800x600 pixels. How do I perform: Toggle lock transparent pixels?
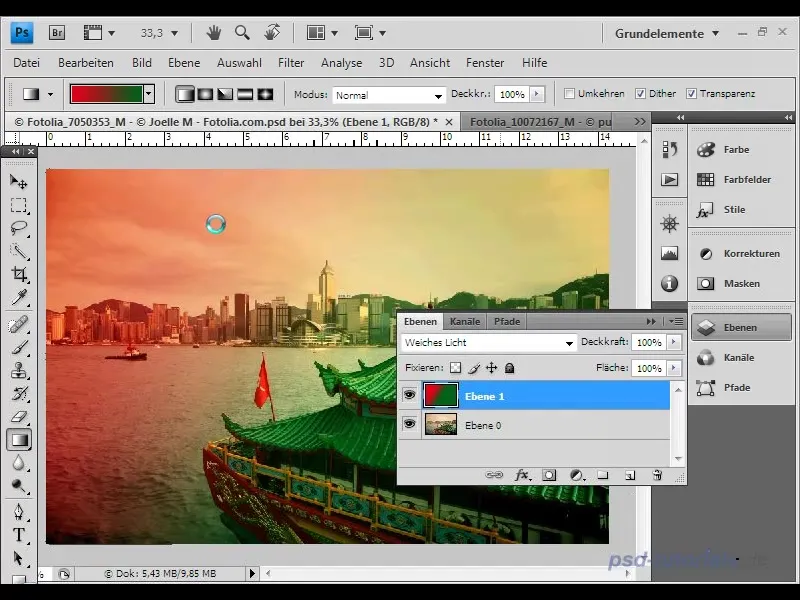(456, 368)
